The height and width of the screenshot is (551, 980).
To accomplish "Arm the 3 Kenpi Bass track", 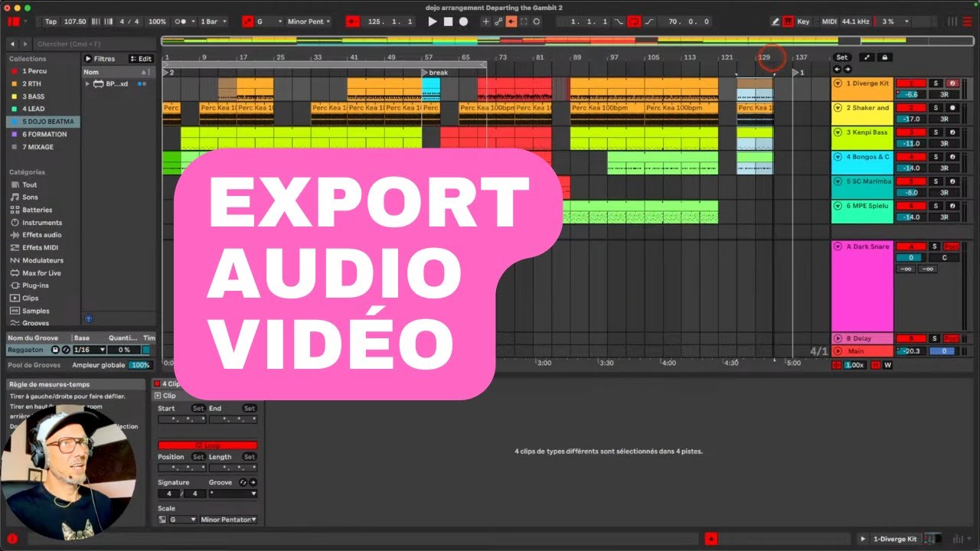I will (x=952, y=132).
